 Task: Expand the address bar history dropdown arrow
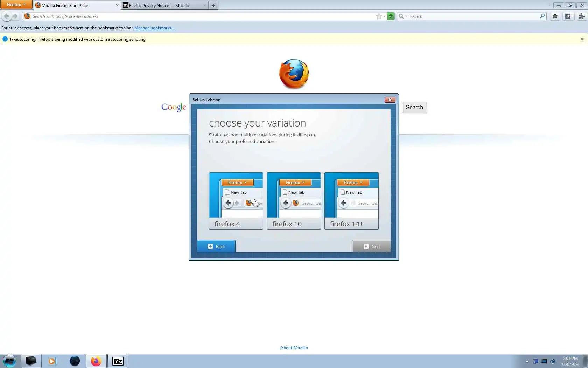[384, 16]
